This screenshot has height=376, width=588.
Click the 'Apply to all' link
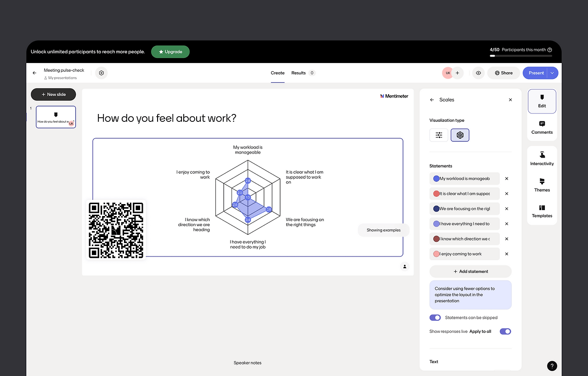481,331
